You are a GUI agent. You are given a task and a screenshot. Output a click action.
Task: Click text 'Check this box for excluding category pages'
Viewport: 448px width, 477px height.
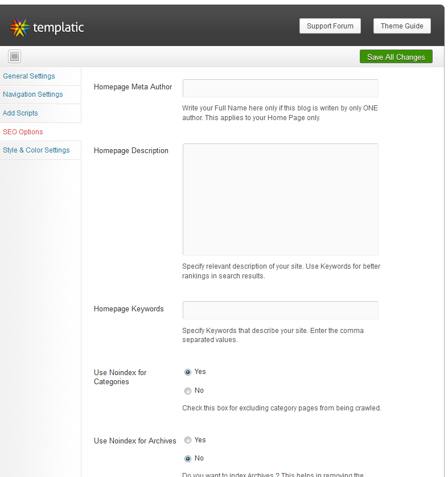[282, 408]
